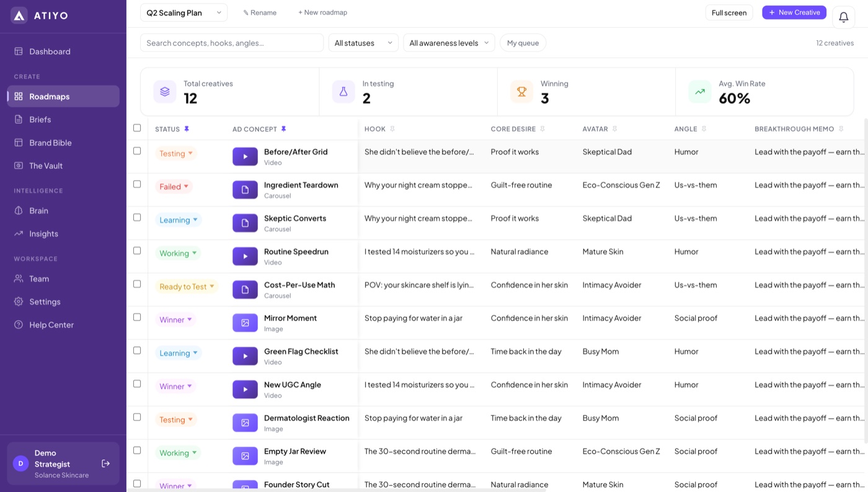Click the New Creative button
Image resolution: width=868 pixels, height=492 pixels.
(x=794, y=12)
